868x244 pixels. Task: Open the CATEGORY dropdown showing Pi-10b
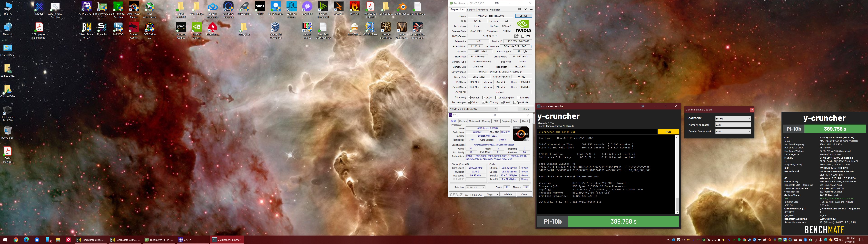coord(733,118)
